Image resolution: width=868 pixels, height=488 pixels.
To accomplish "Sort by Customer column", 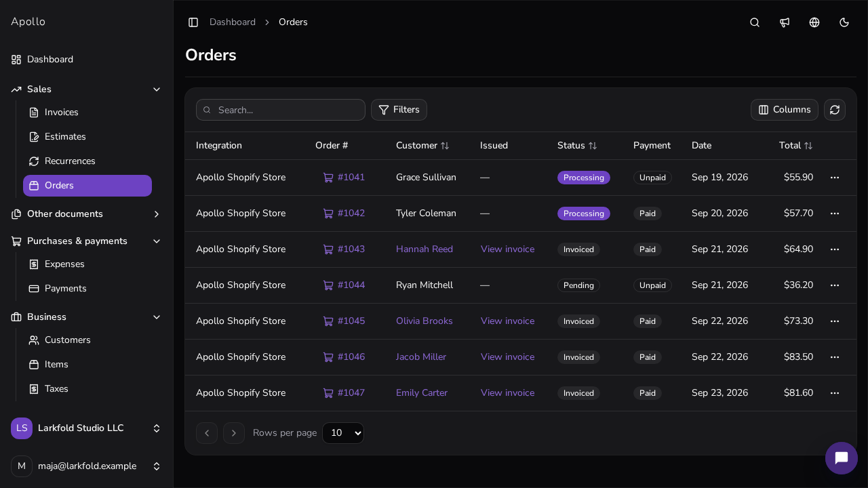I will click(422, 146).
